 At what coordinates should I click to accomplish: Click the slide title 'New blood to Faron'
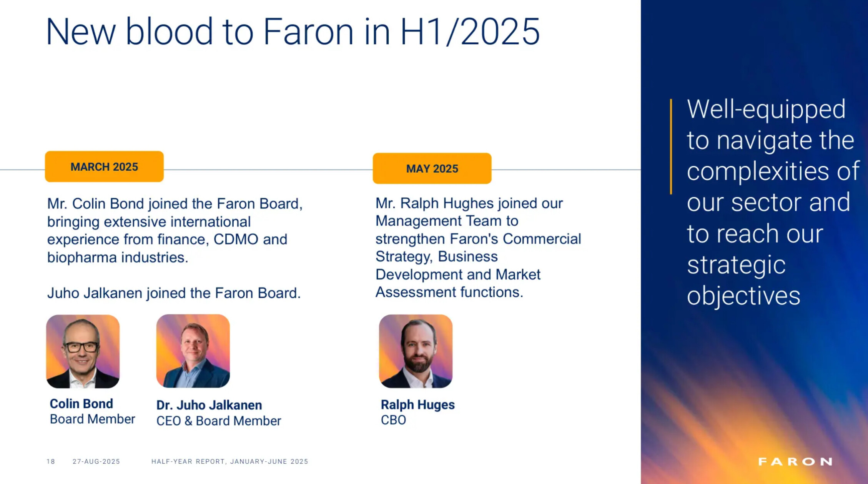click(292, 32)
